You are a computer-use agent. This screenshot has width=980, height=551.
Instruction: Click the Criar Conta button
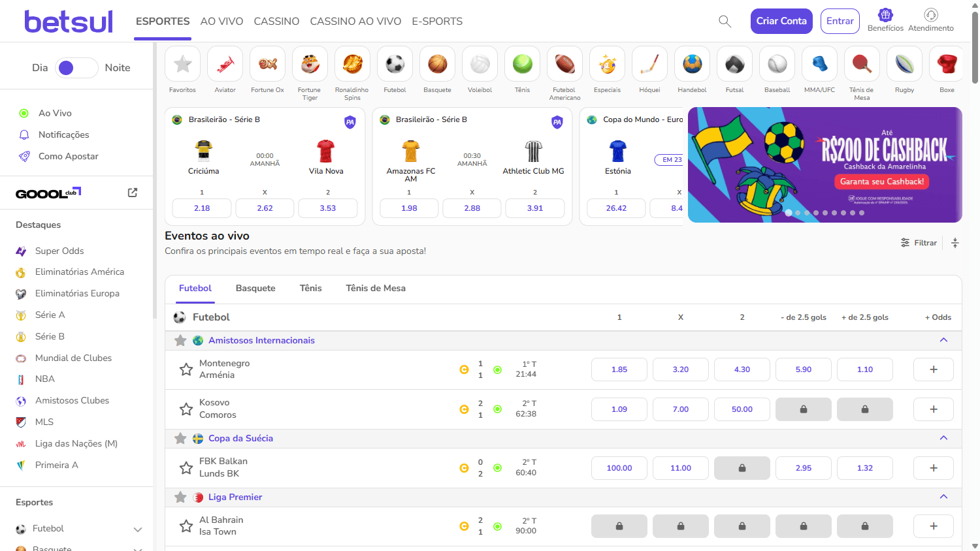coord(781,21)
